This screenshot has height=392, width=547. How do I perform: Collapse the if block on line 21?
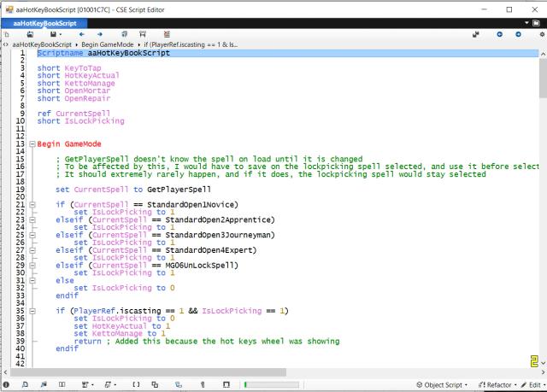click(x=32, y=204)
